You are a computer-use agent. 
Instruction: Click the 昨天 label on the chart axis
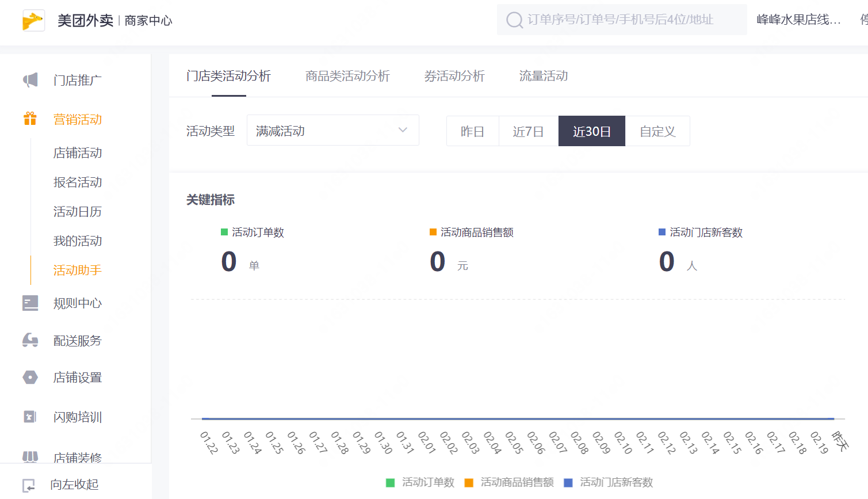(x=840, y=441)
